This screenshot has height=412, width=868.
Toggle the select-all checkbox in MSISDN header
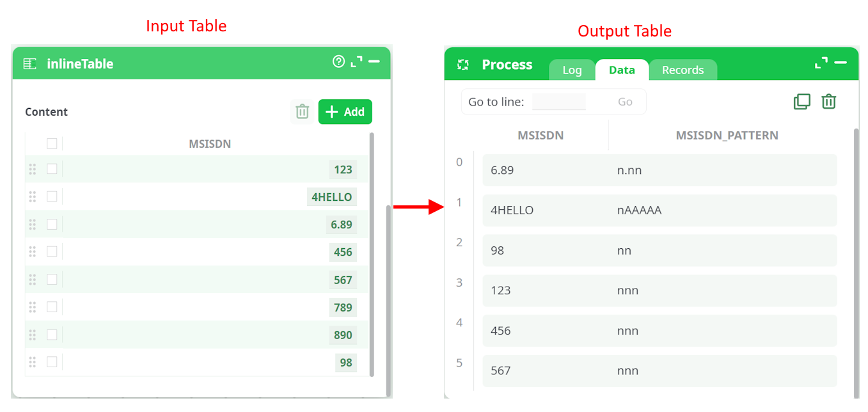pyautogui.click(x=52, y=143)
